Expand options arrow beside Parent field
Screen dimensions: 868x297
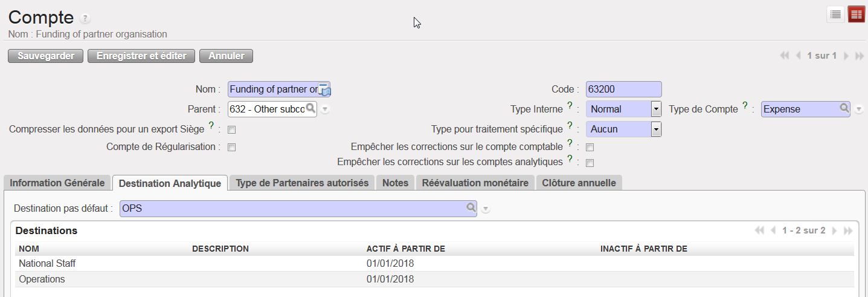(x=325, y=109)
